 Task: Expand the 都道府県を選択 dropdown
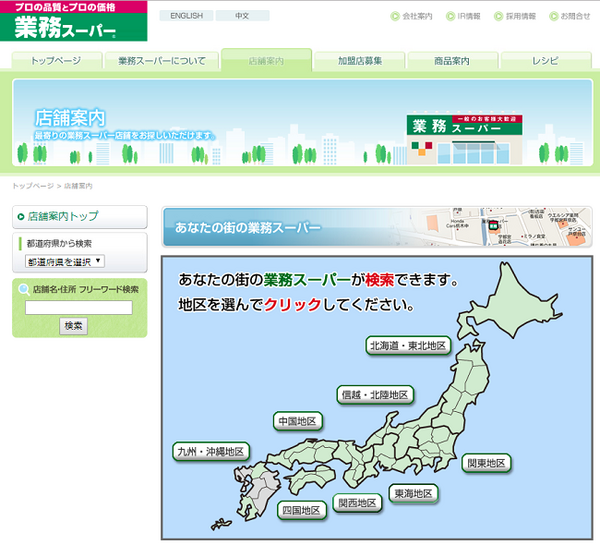(x=65, y=261)
